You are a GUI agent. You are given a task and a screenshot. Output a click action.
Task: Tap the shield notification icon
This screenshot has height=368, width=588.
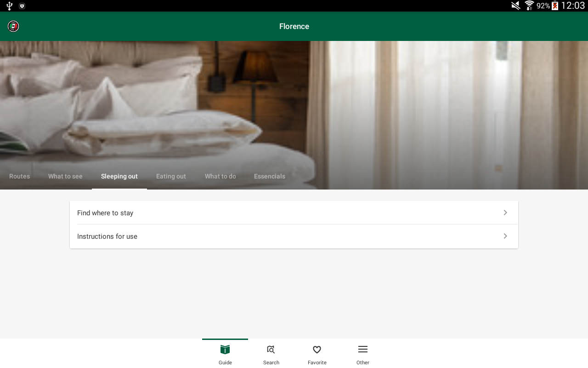click(22, 6)
